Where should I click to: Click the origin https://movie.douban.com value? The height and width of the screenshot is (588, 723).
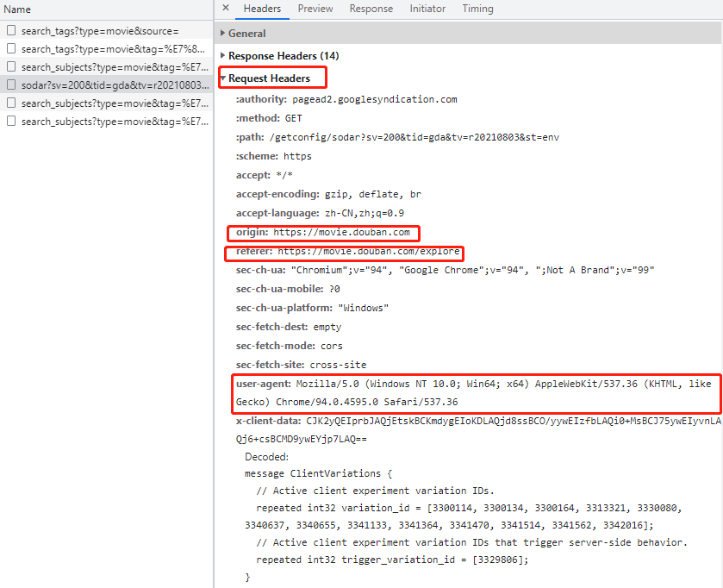pyautogui.click(x=341, y=232)
